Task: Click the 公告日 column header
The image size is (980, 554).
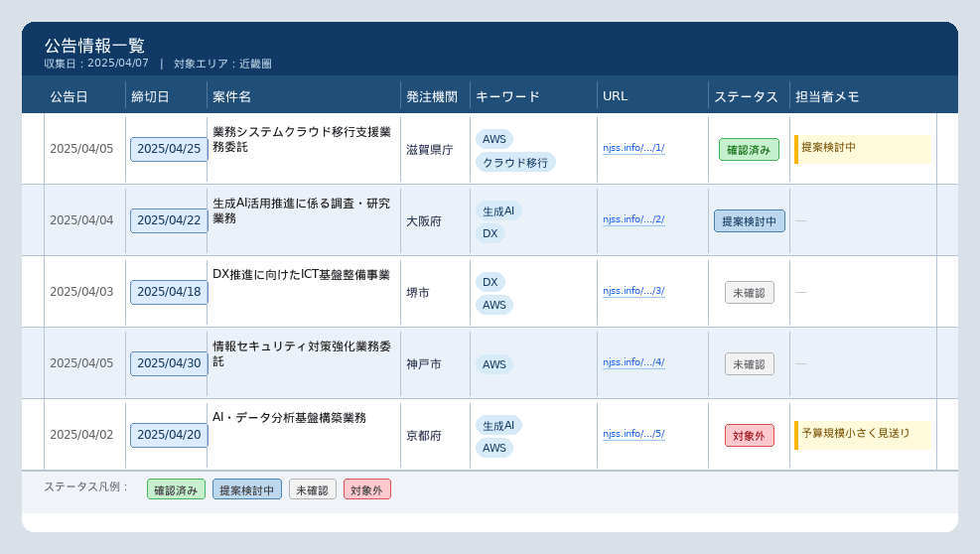Action: coord(69,97)
